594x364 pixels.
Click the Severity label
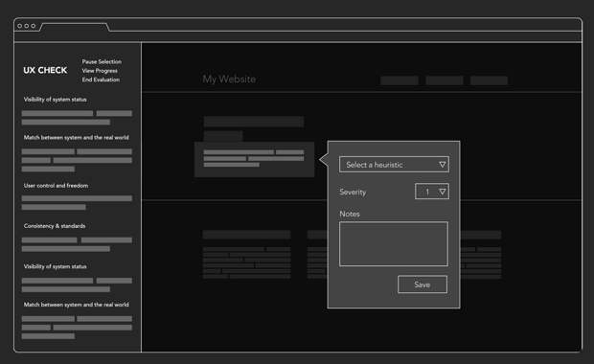pos(353,192)
